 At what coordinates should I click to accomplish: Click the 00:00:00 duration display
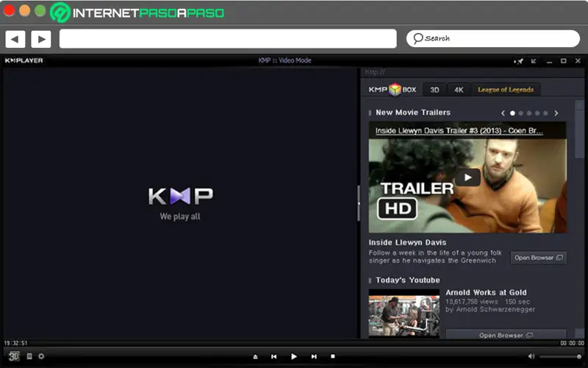tap(573, 343)
